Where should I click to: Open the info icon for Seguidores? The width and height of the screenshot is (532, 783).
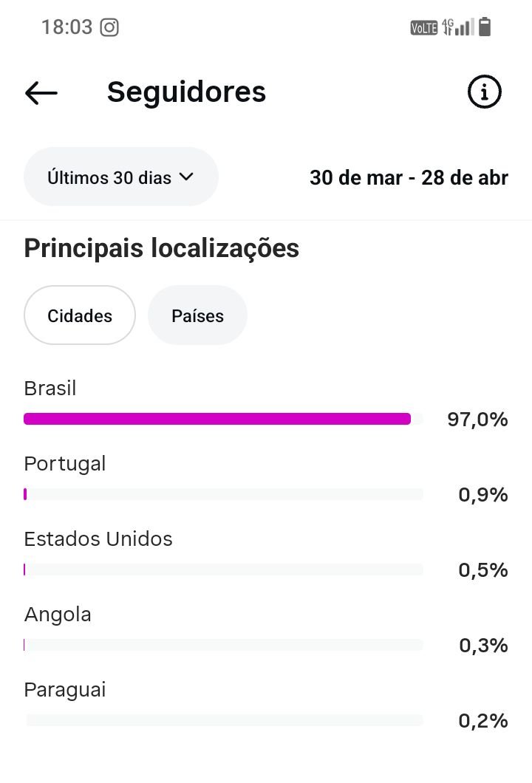point(485,92)
